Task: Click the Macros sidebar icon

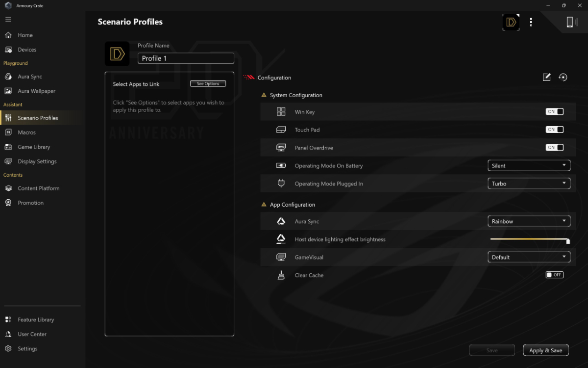Action: pyautogui.click(x=8, y=132)
